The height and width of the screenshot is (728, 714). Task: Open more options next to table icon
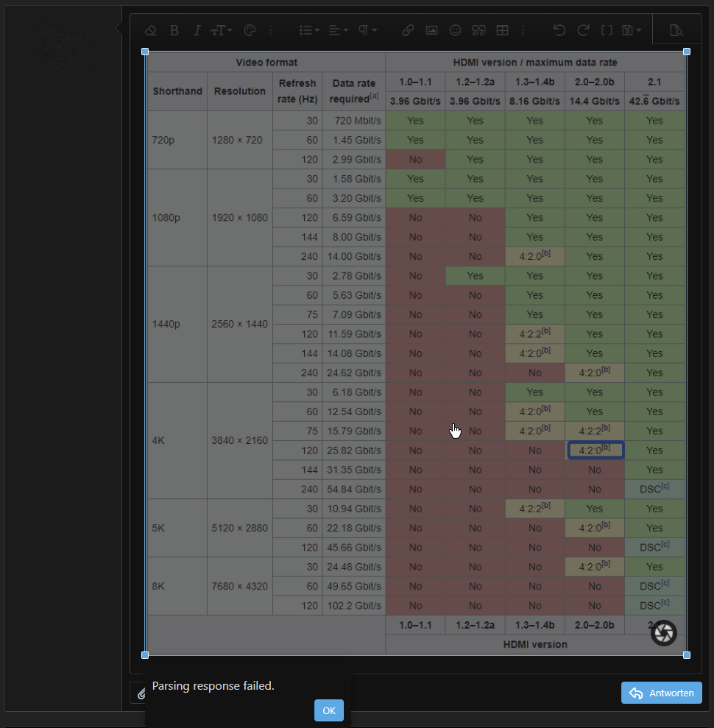point(523,31)
